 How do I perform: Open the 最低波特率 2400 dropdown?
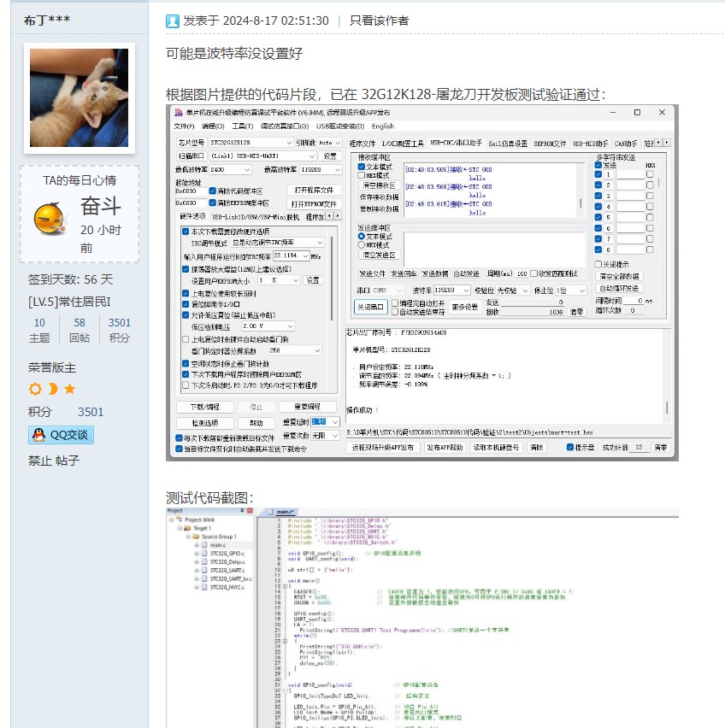coord(230,170)
